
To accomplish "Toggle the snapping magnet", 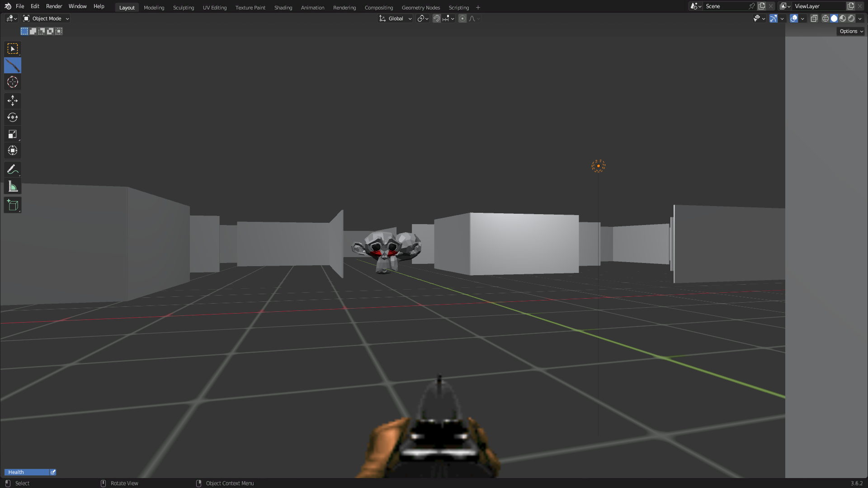I will (436, 19).
